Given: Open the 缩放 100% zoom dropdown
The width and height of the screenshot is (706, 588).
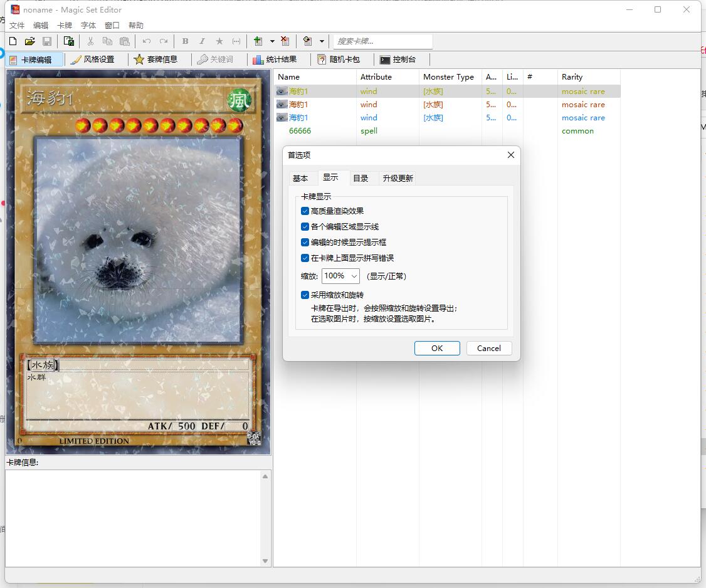Looking at the screenshot, I should (340, 276).
